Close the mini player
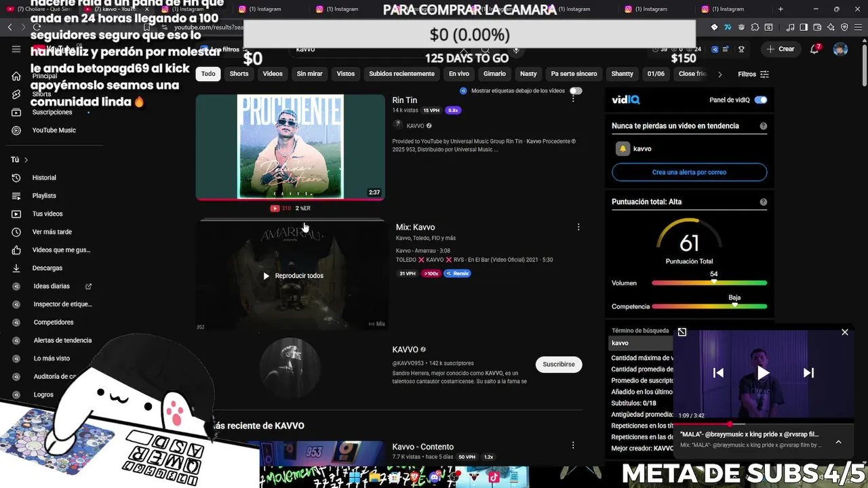This screenshot has height=488, width=868. coord(845,332)
